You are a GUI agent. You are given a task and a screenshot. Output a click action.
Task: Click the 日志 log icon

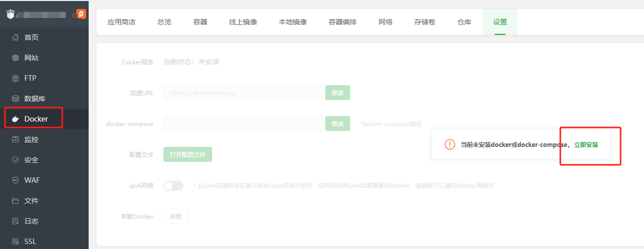point(15,221)
